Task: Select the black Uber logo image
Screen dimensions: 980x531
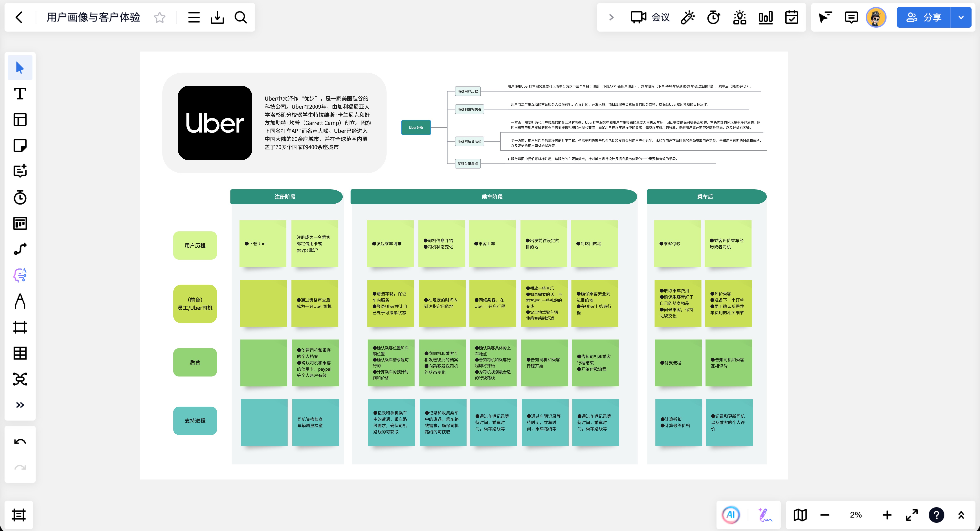Action: point(215,123)
